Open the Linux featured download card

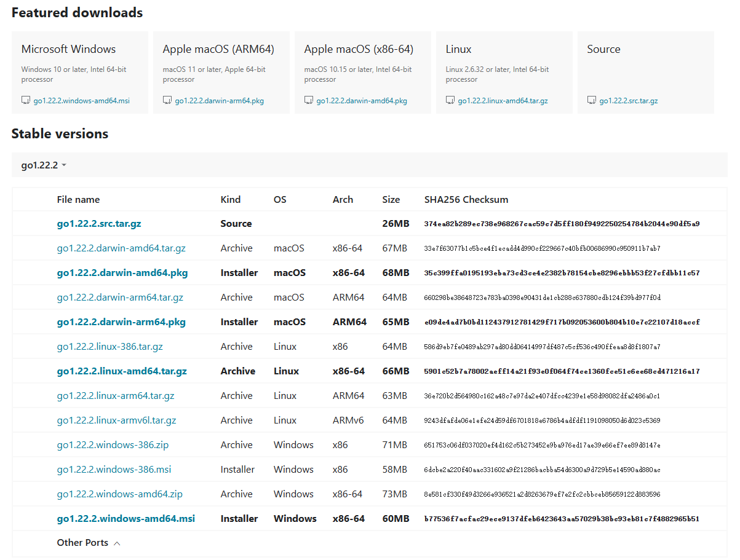click(x=504, y=73)
